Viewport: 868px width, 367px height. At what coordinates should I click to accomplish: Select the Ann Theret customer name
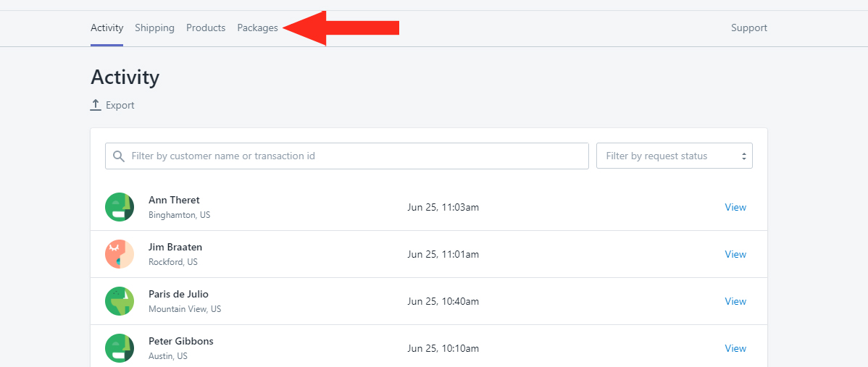(x=174, y=200)
